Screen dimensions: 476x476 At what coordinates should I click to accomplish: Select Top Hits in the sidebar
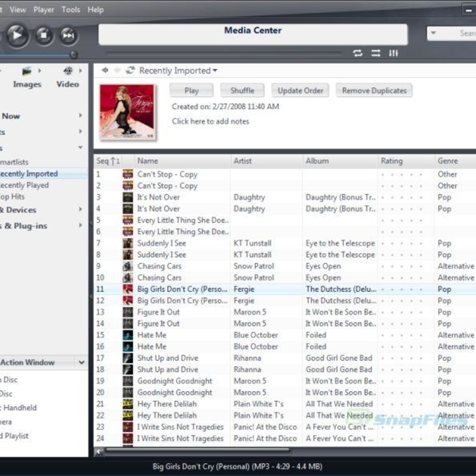[12, 197]
